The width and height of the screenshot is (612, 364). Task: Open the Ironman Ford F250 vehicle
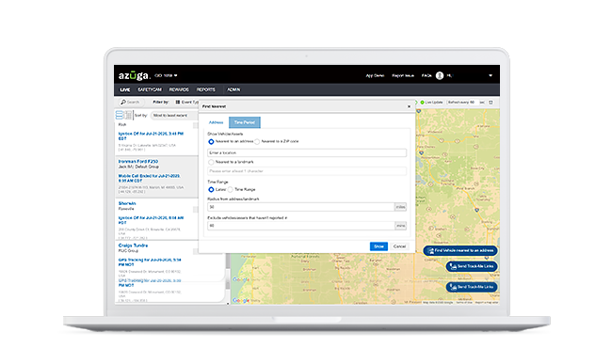coord(138,162)
